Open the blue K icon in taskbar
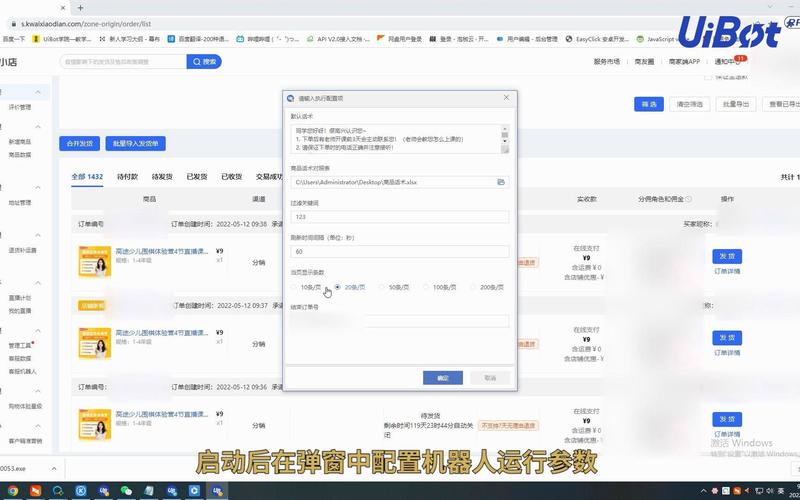The image size is (800, 500). tap(81, 491)
